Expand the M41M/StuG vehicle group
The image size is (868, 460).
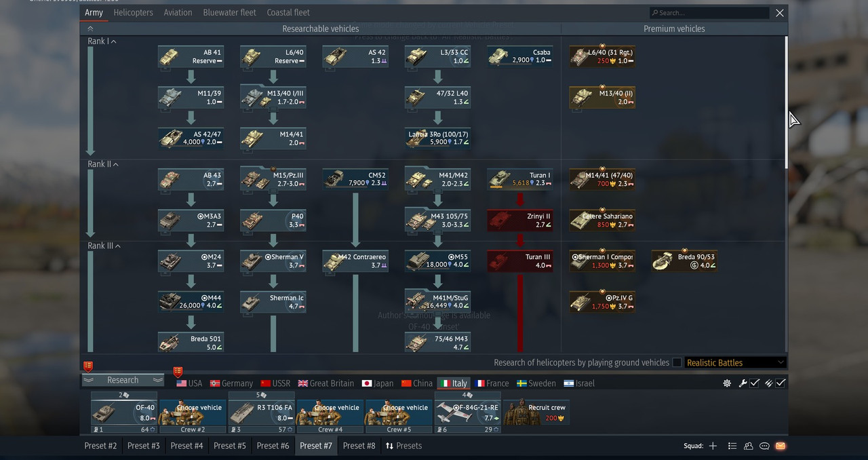pos(437,302)
